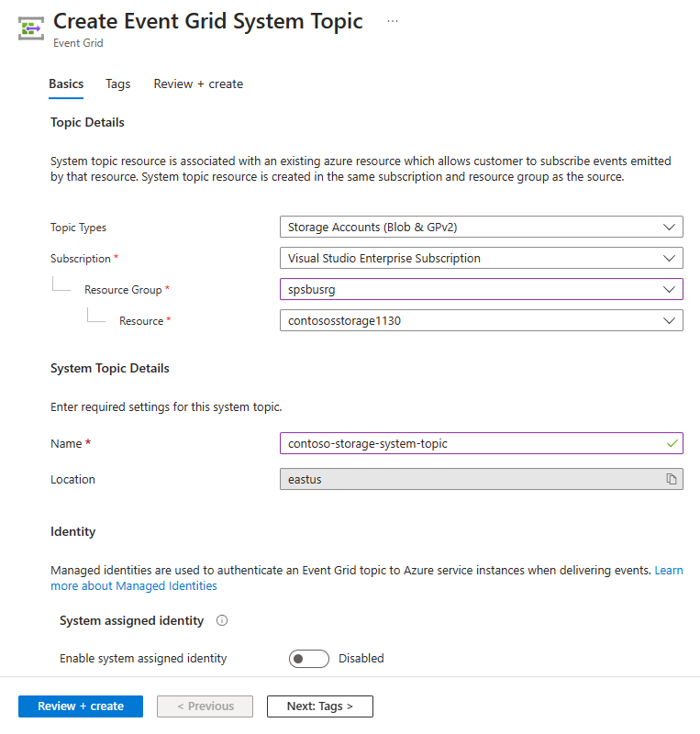This screenshot has height=734, width=700.
Task: Expand the Resource Group dropdown showing spsbusrg
Action: pyautogui.click(x=482, y=289)
